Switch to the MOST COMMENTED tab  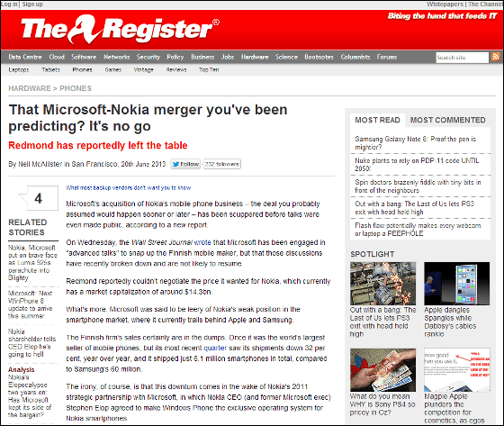(448, 120)
